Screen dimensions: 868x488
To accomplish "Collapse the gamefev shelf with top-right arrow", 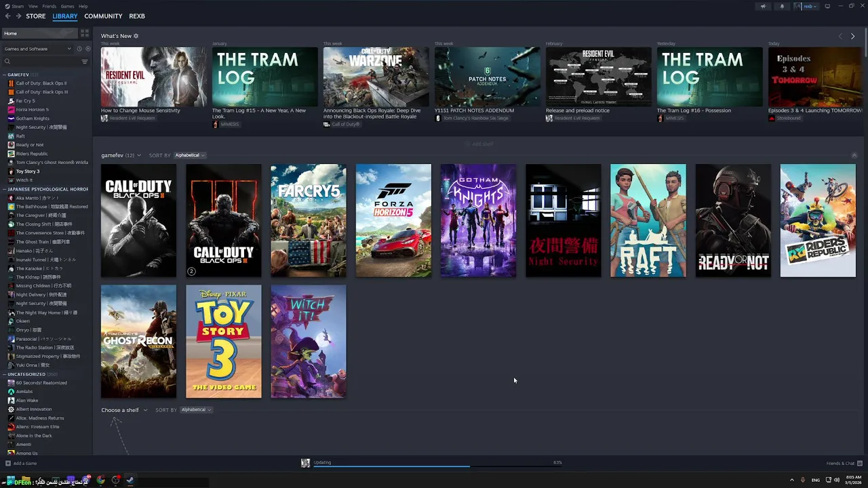I will 854,155.
